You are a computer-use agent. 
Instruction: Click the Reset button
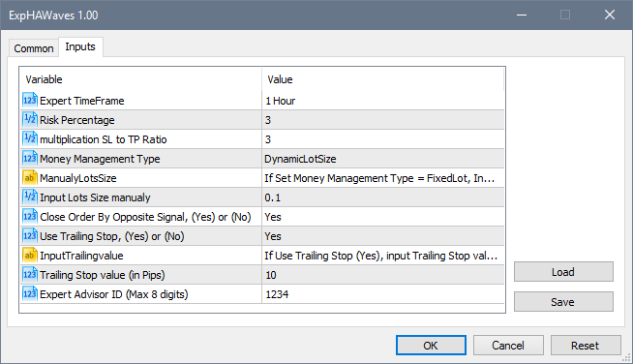pyautogui.click(x=586, y=346)
